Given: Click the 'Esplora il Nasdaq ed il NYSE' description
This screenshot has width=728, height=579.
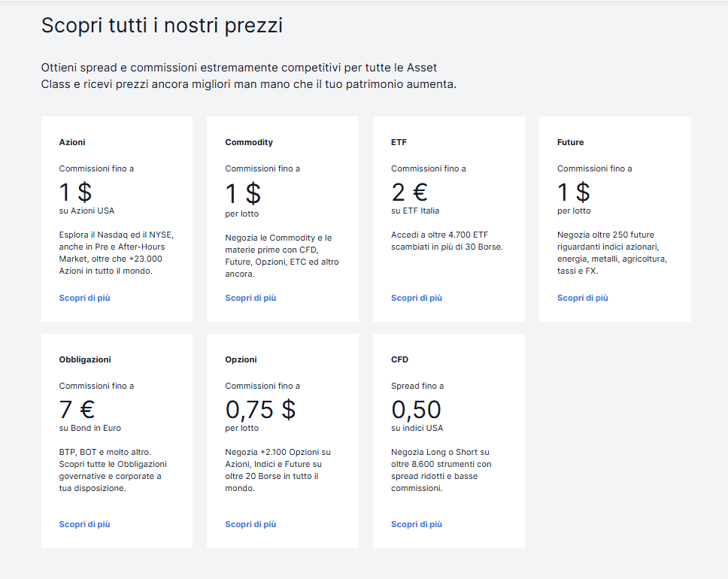Looking at the screenshot, I should tap(117, 253).
